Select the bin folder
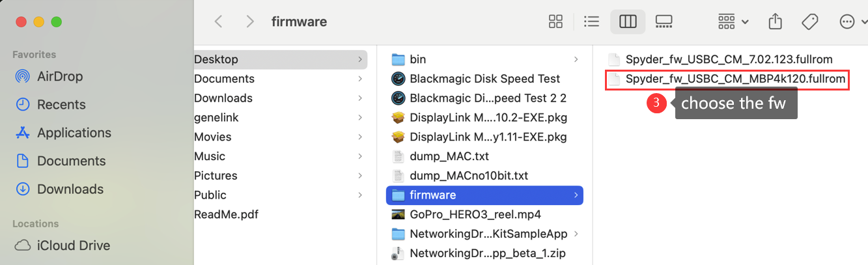Image resolution: width=868 pixels, height=265 pixels. pos(484,59)
